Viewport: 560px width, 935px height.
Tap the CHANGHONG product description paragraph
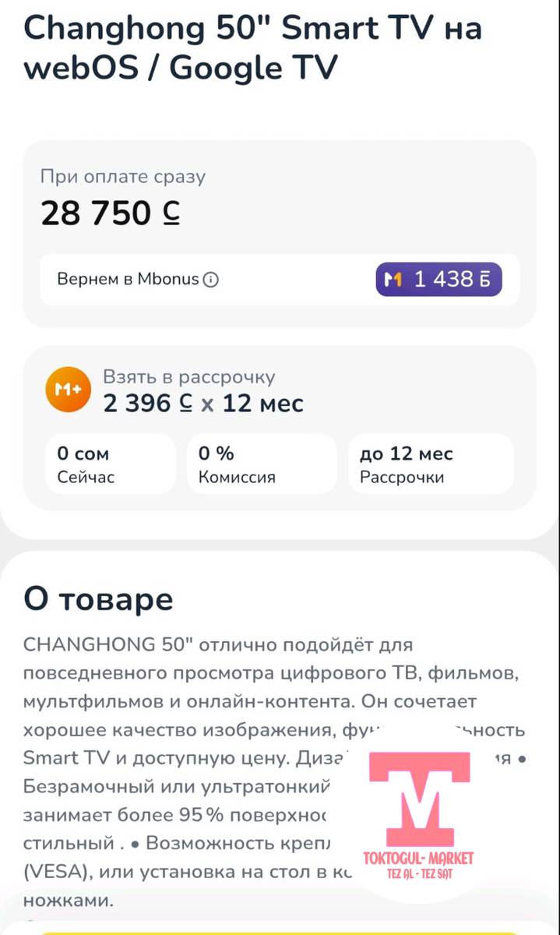coord(195,729)
